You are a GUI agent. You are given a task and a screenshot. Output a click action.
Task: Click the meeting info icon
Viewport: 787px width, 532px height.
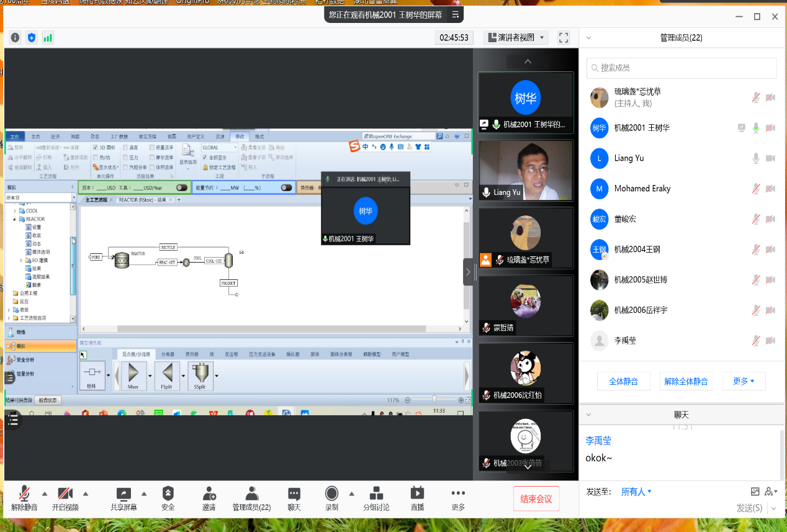click(x=15, y=37)
